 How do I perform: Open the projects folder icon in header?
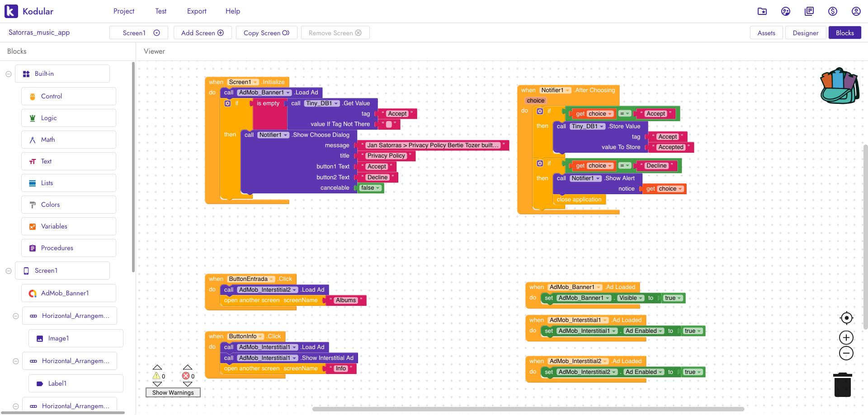[762, 11]
